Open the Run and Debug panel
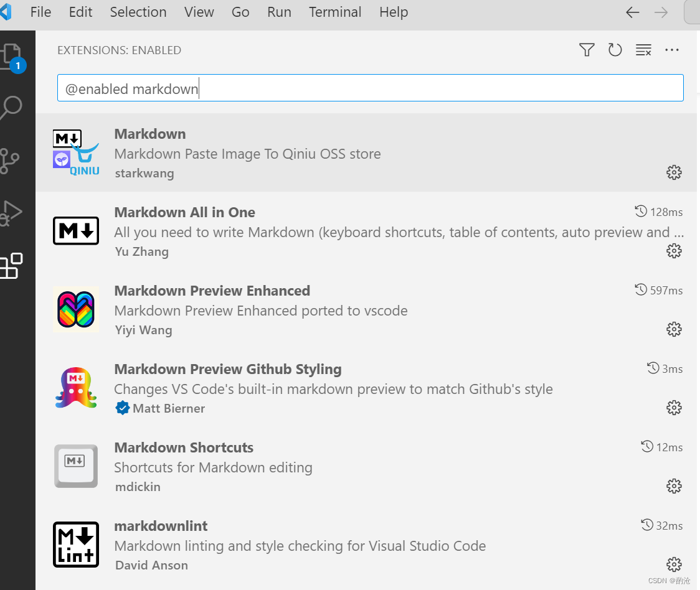The width and height of the screenshot is (700, 590). click(x=17, y=212)
